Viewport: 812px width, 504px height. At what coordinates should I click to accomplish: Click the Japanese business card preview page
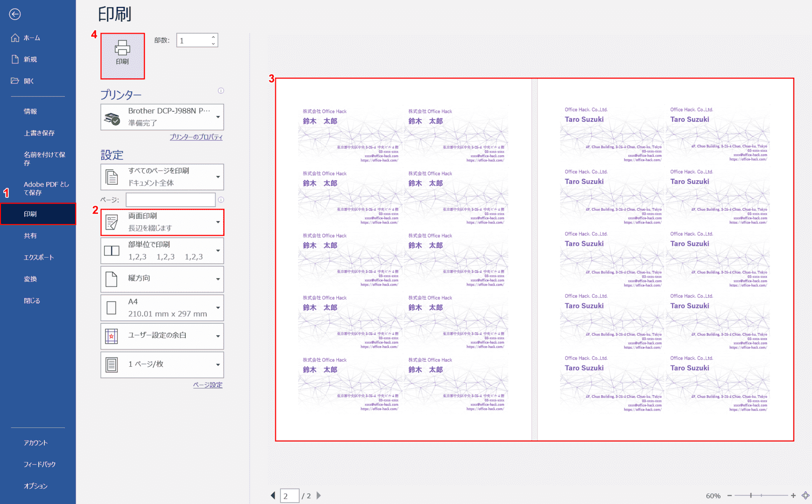tap(404, 259)
